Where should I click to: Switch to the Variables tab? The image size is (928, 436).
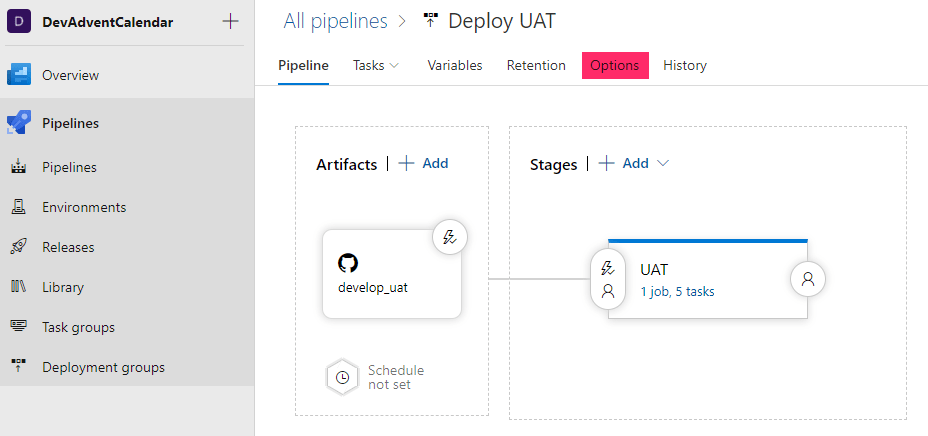tap(455, 65)
